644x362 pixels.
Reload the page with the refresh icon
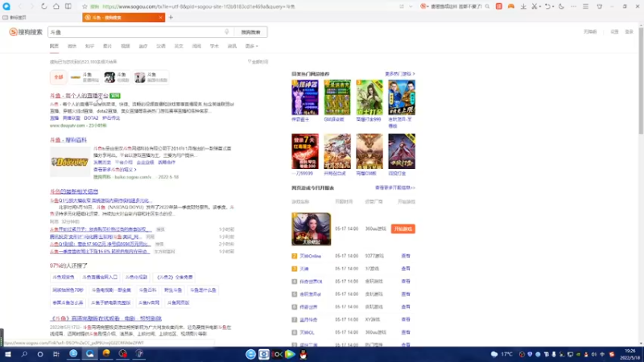(x=43, y=6)
